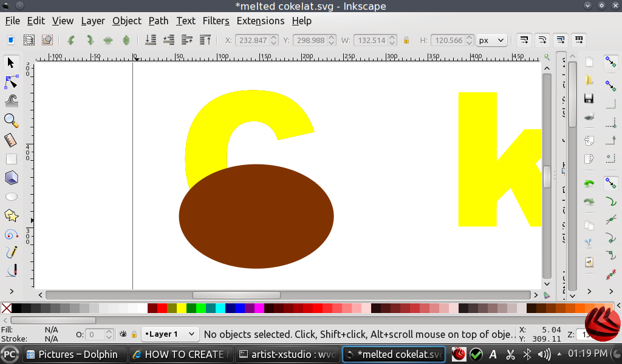
Task: Select the Ellipse tool
Action: coord(11,197)
